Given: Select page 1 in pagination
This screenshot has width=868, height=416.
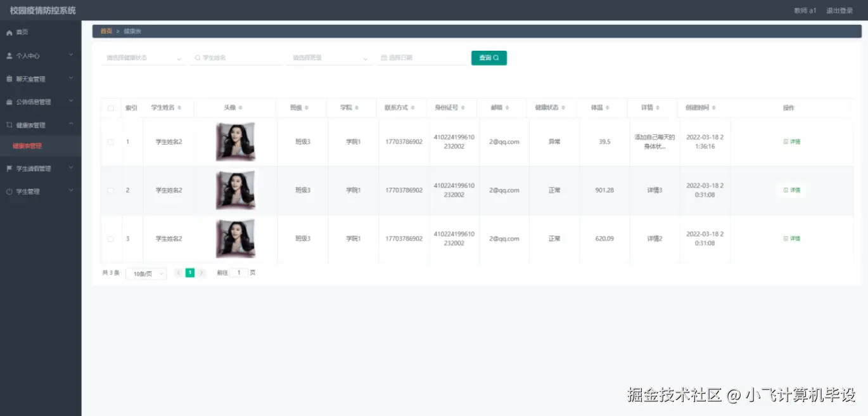Looking at the screenshot, I should click(190, 273).
